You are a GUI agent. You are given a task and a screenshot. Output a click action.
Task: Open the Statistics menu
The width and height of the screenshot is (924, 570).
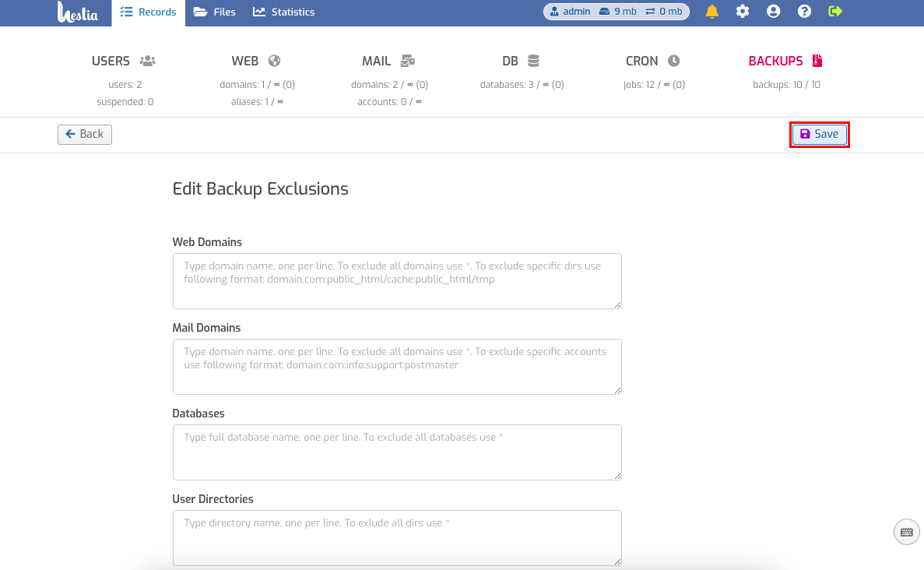[x=284, y=12]
